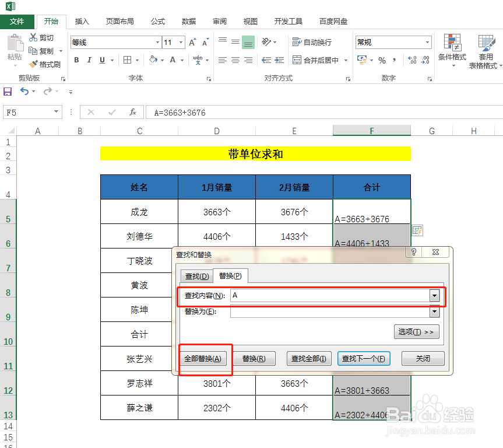Apply Percent number style icon
This screenshot has height=448, width=503.
(x=382, y=60)
